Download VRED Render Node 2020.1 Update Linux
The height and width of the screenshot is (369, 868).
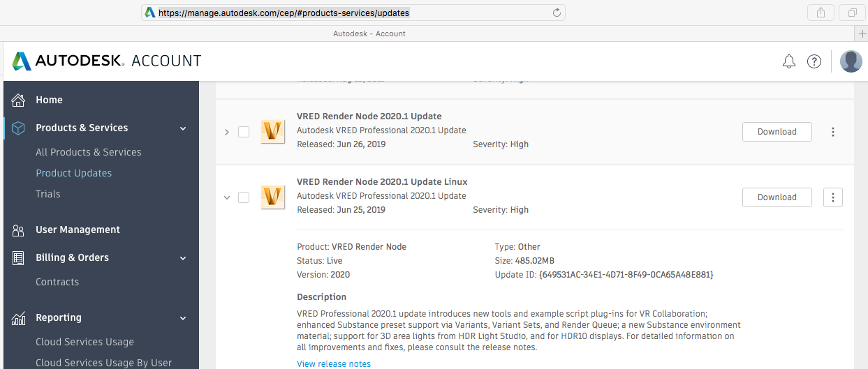pos(777,197)
